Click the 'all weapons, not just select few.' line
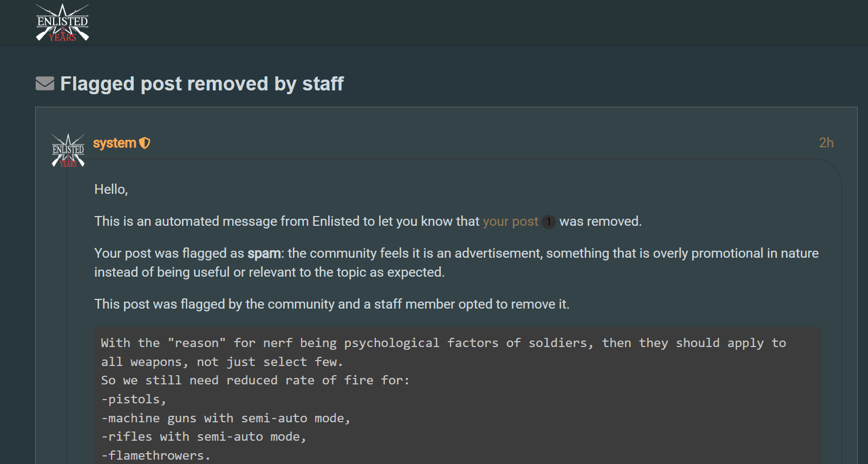 222,362
